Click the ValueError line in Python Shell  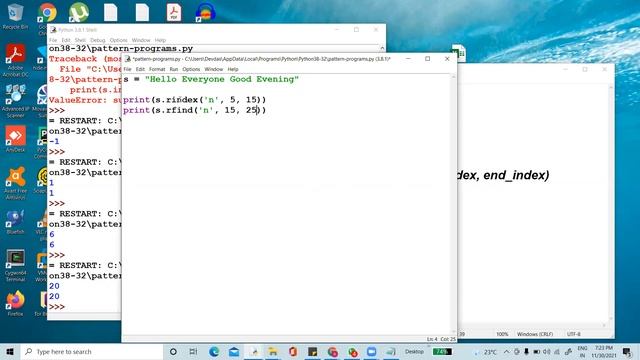click(85, 100)
